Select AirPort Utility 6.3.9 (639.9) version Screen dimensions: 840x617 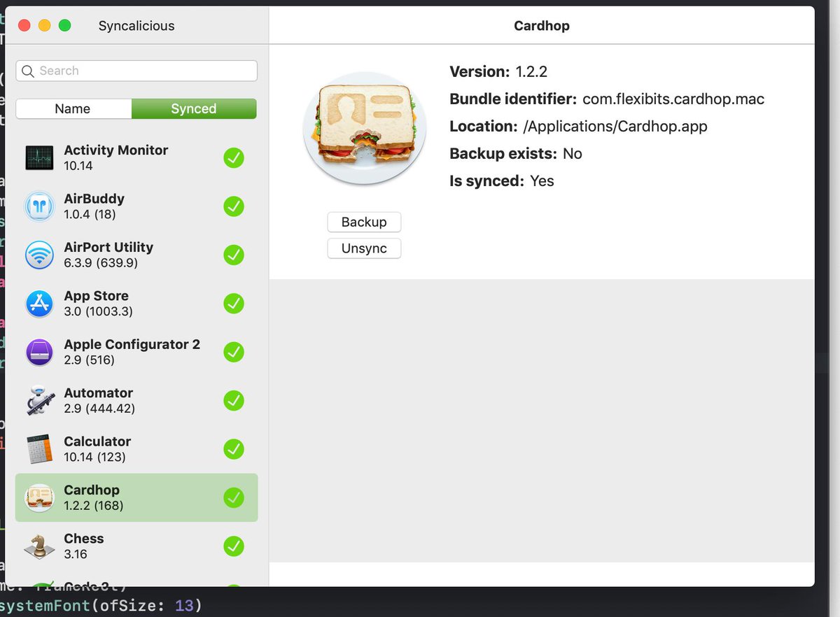101,263
